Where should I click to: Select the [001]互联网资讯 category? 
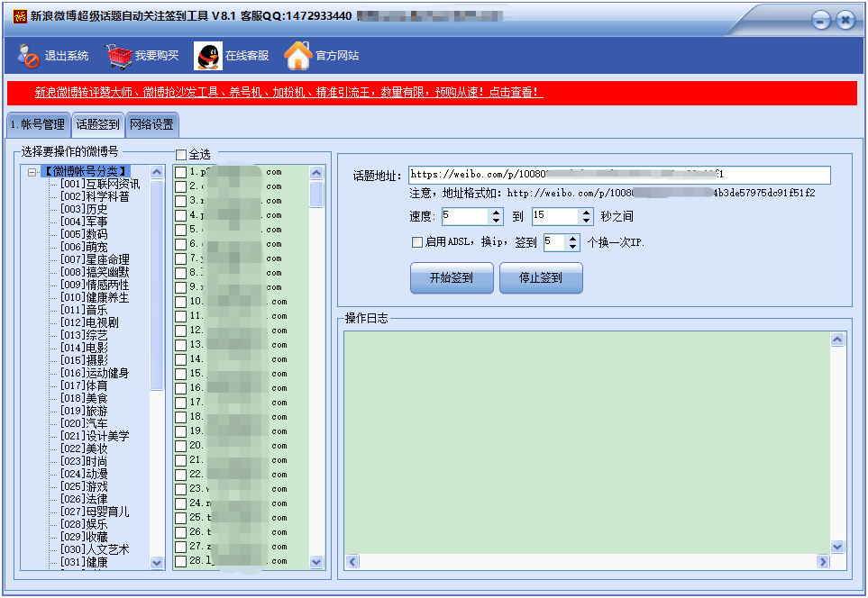(100, 185)
